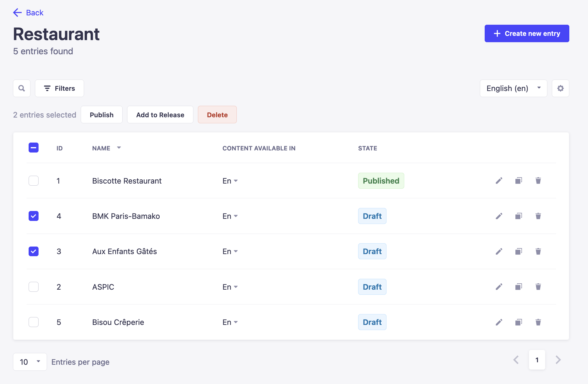Change entries per page with the 10 dropdown

pyautogui.click(x=30, y=362)
